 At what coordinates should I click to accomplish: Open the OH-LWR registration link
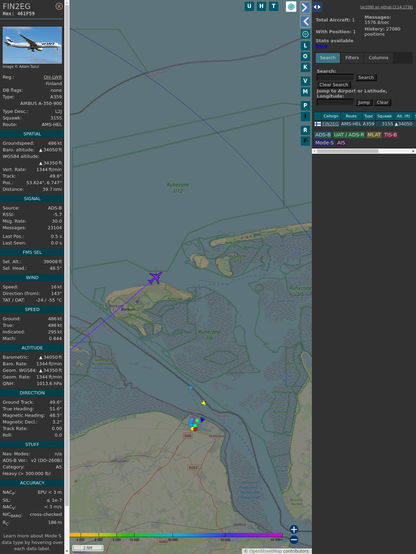[53, 77]
